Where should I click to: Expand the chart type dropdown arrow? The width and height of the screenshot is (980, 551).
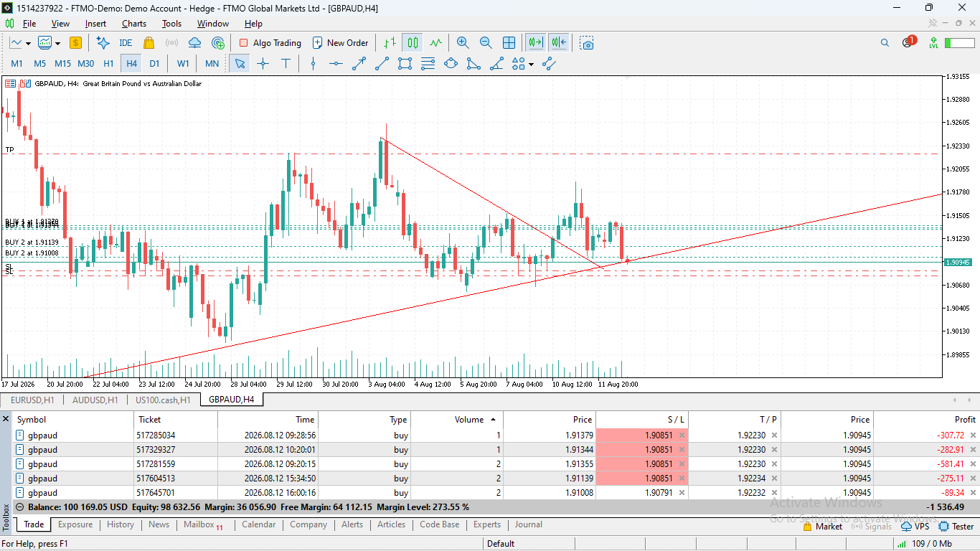point(58,43)
